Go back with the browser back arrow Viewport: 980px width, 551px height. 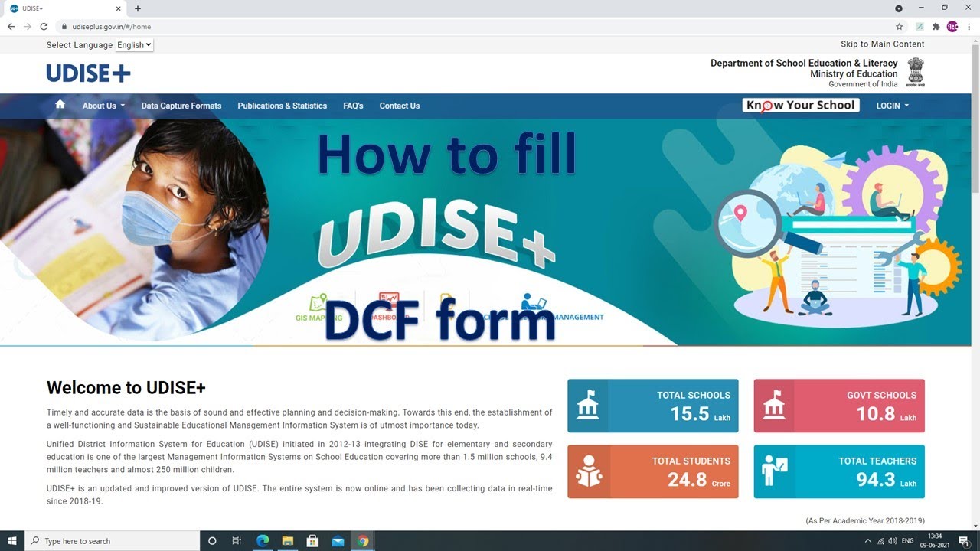(x=11, y=26)
